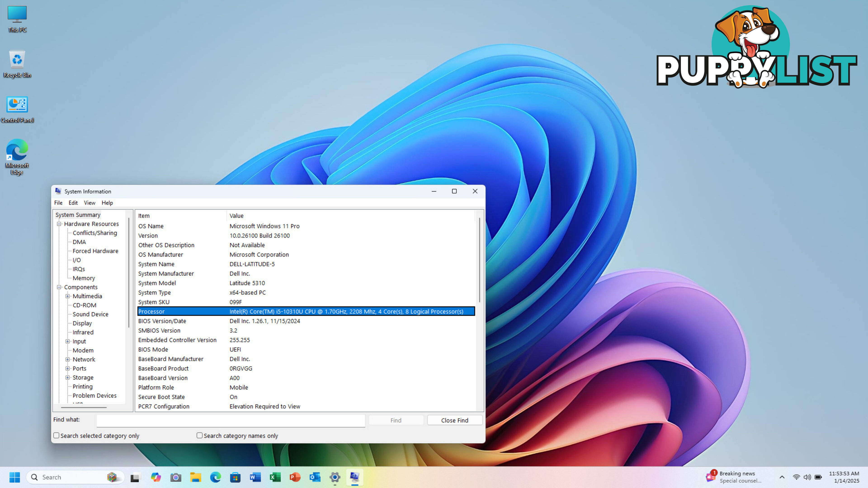Open the File menu

58,203
